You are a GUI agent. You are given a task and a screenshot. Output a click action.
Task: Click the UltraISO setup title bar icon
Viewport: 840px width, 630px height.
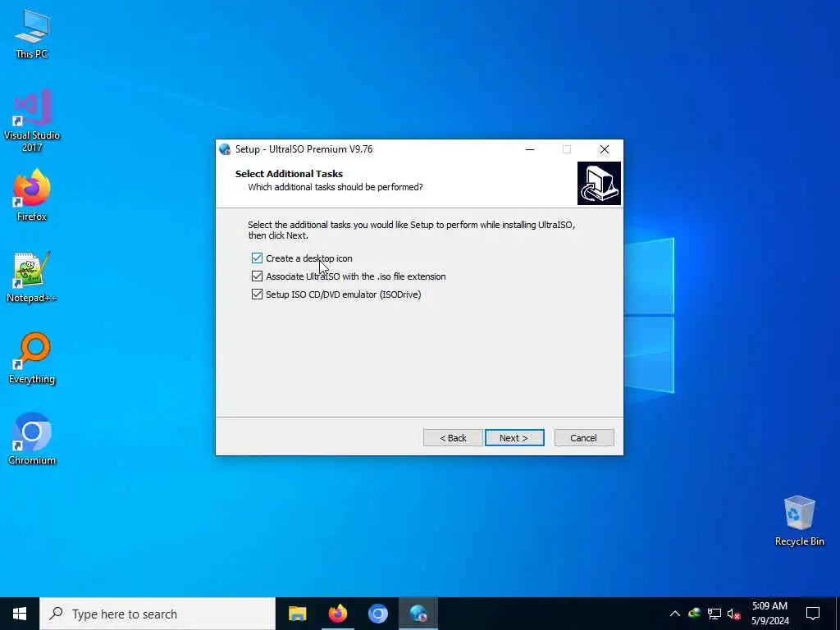coord(225,149)
